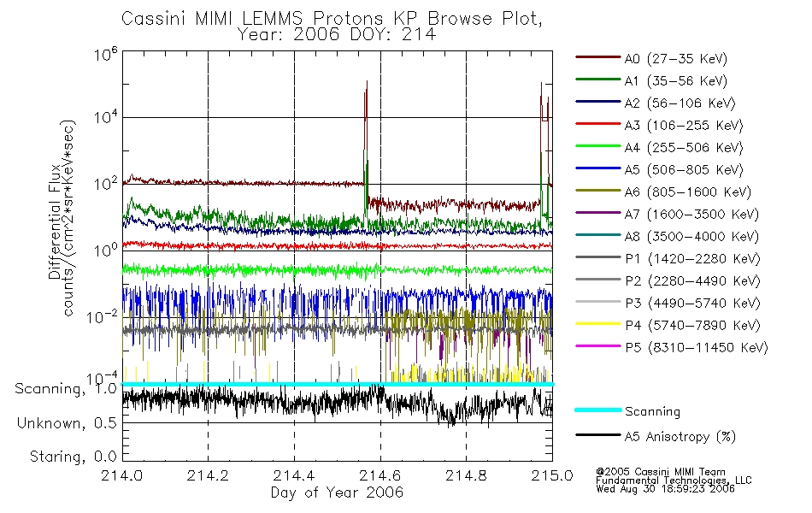
Task: Click the Differential Flux y-axis label
Action: tap(55, 222)
